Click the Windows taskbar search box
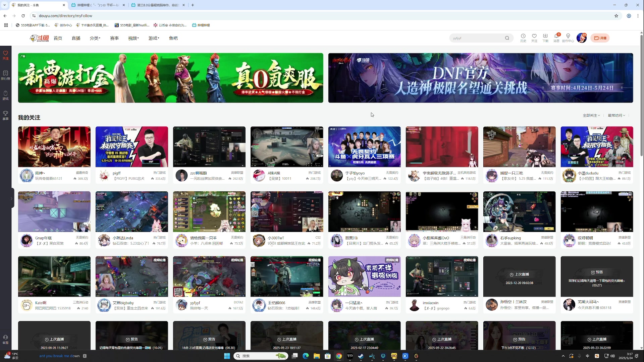Viewport: 644px width, 362px height. click(261, 356)
